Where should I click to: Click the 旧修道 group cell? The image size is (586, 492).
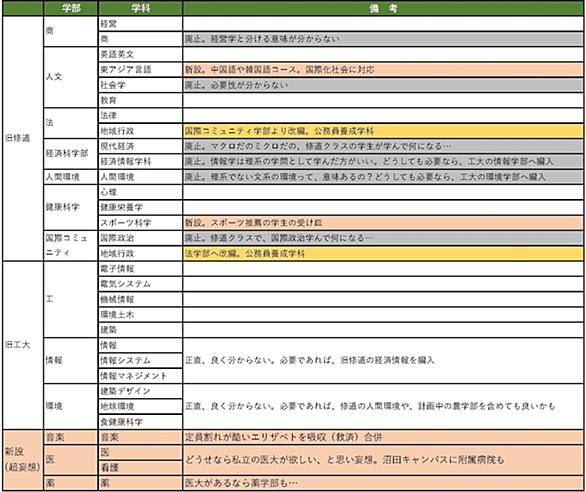pos(23,138)
